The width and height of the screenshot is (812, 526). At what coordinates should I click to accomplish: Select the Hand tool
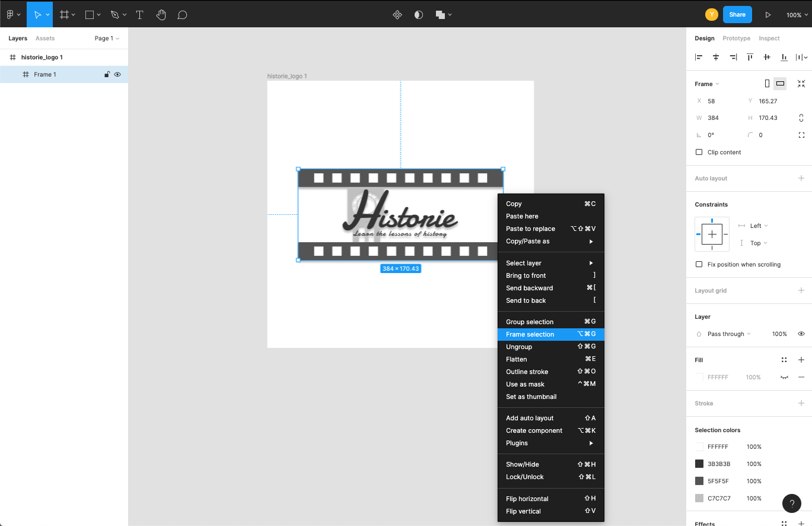tap(161, 15)
